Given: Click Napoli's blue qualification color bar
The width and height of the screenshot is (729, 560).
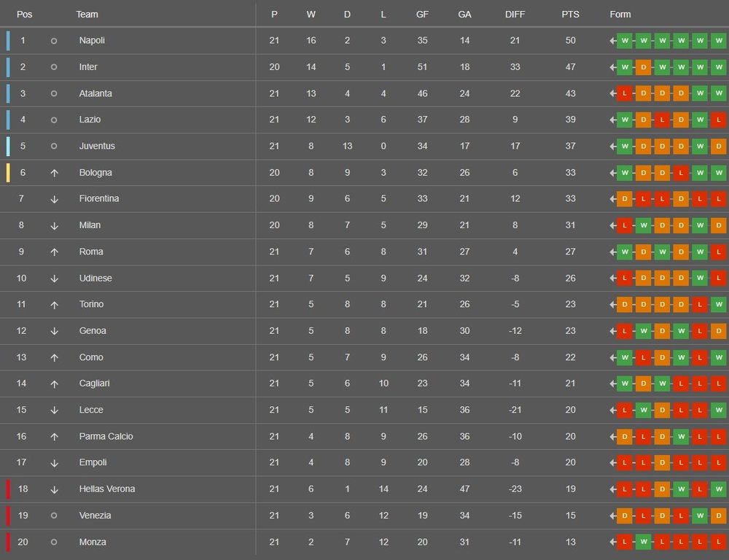Looking at the screenshot, I should (x=8, y=41).
